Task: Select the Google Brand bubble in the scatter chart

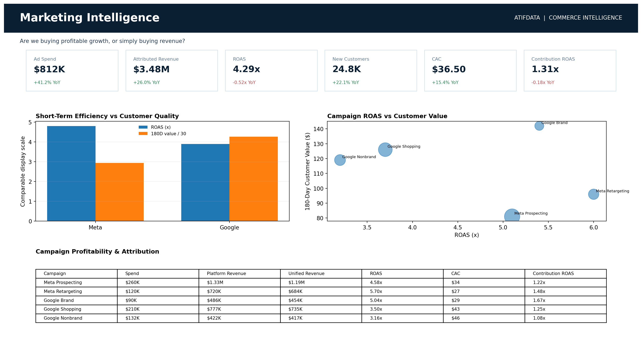Action: coord(539,126)
